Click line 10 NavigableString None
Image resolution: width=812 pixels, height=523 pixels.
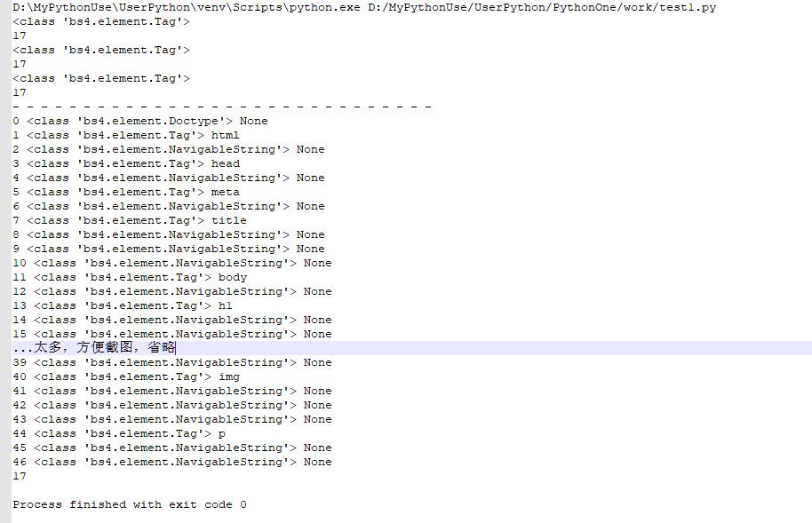click(x=172, y=264)
